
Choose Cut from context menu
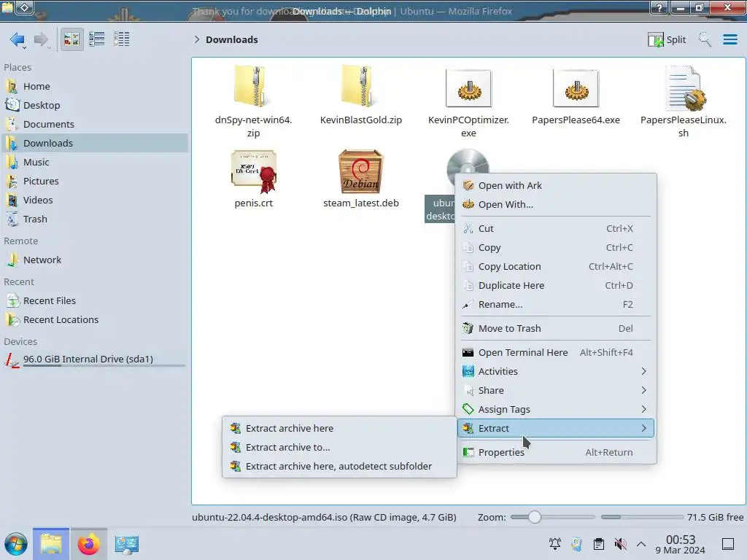[x=556, y=228]
